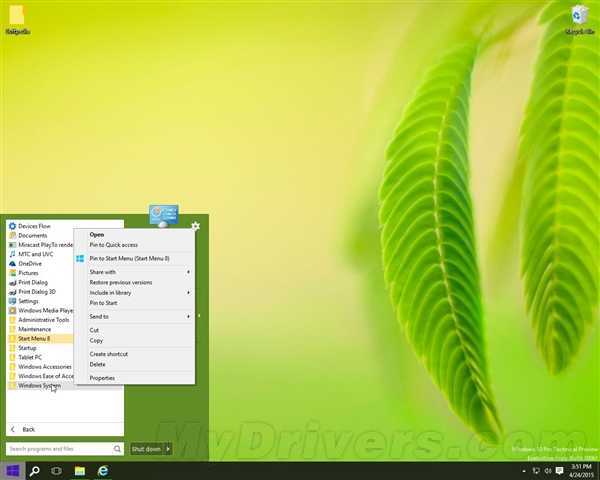The width and height of the screenshot is (600, 480).
Task: Open the Windows Accessories folder
Action: tap(40, 367)
